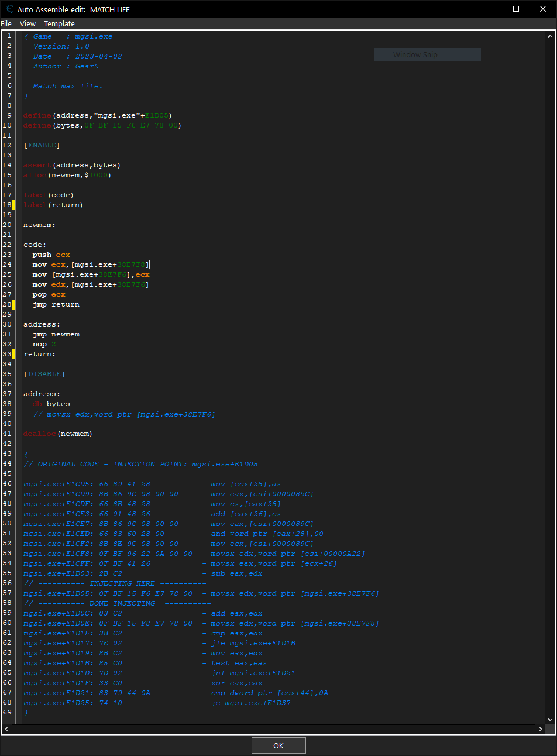
Task: Click the line number 24 in gutter
Action: (x=7, y=264)
